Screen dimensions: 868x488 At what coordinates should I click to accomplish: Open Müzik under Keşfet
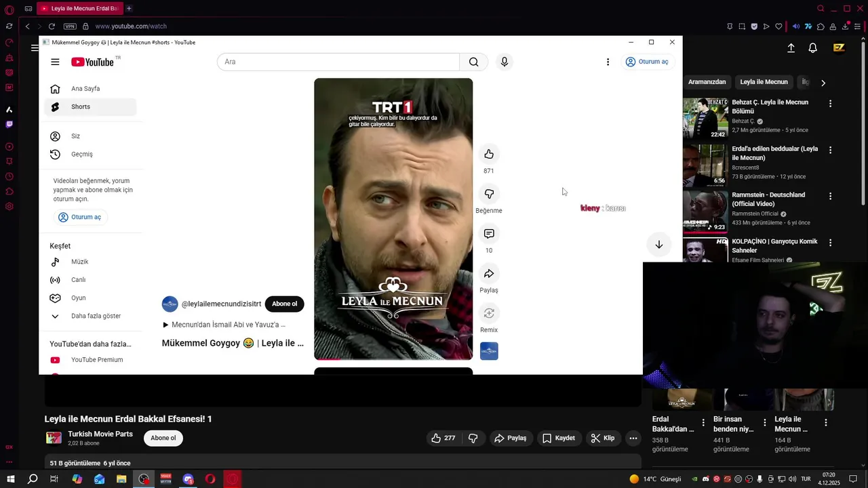click(90, 262)
